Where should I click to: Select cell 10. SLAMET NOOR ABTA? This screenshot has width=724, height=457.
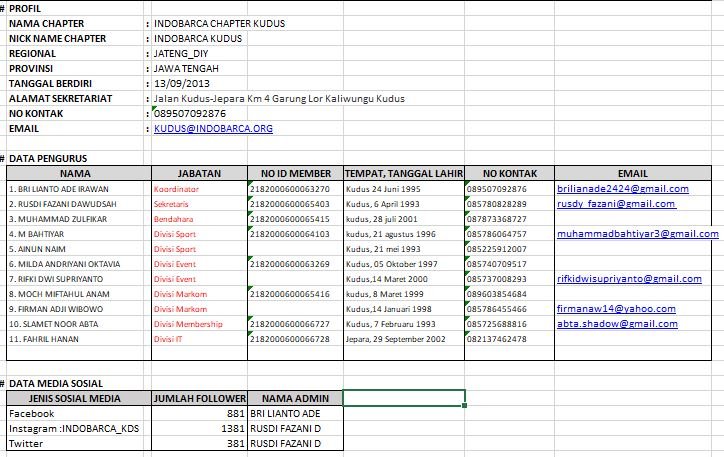pyautogui.click(x=79, y=324)
